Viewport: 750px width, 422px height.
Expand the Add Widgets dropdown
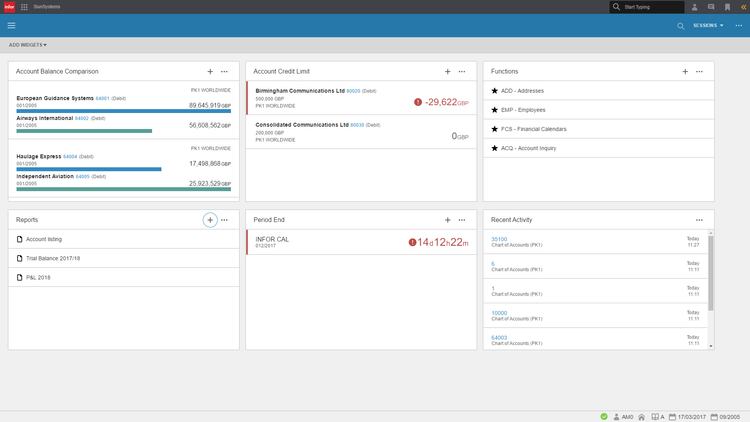pos(28,45)
